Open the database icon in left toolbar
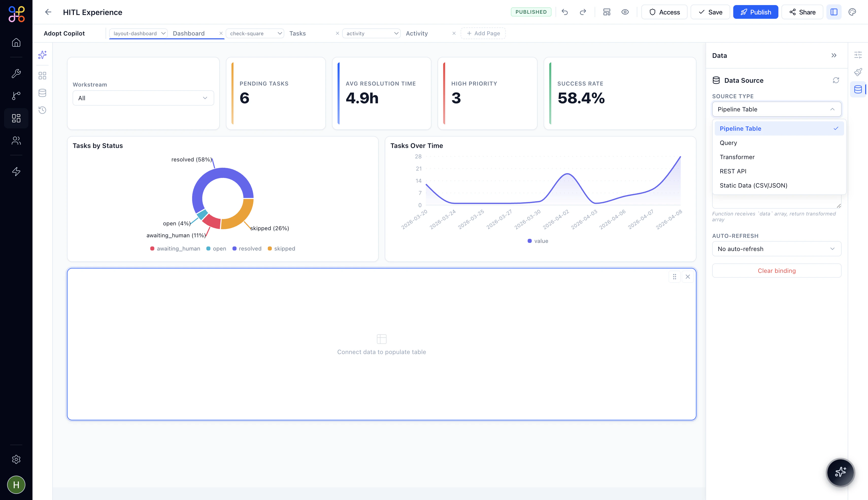Screen dimensions: 868x500 point(42,93)
